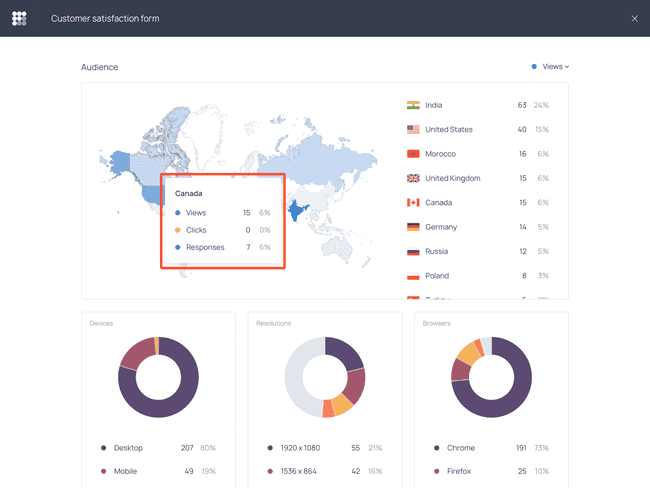The width and height of the screenshot is (650, 488).
Task: Click Mobile legend color dot
Action: pos(104,471)
